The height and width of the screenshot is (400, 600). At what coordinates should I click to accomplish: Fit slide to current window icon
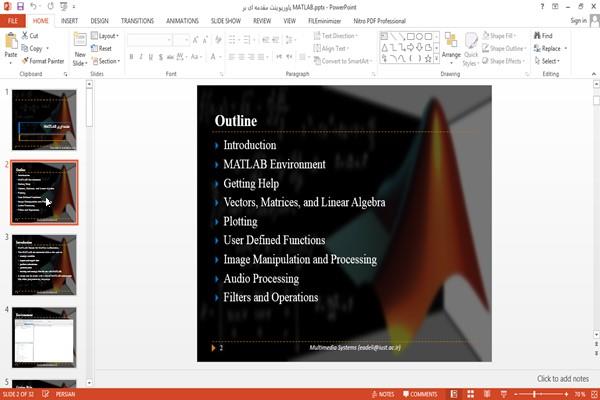(594, 394)
